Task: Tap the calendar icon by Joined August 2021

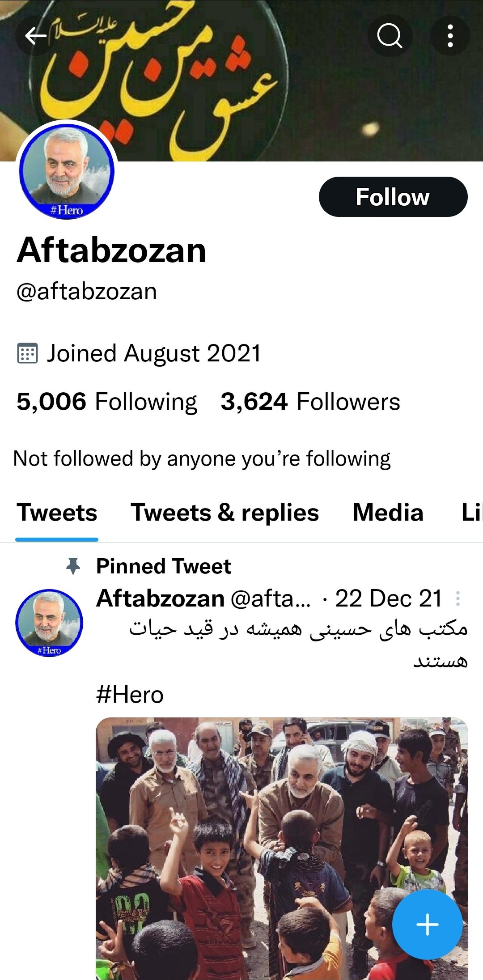Action: (x=27, y=353)
